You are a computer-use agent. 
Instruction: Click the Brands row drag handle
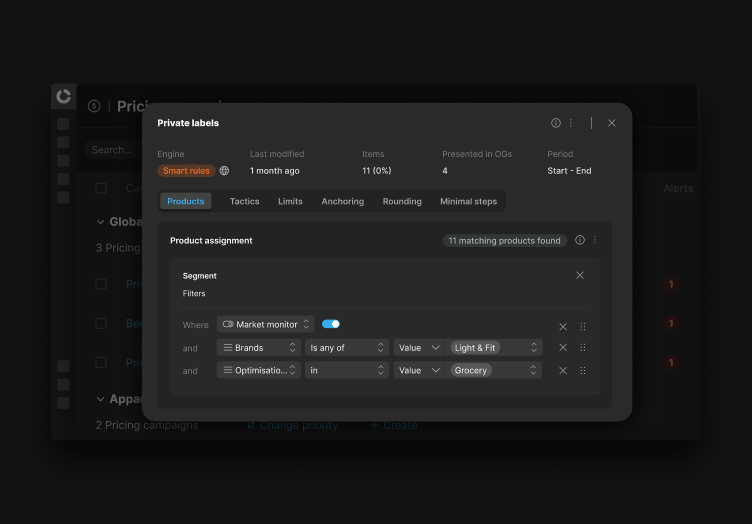[583, 348]
